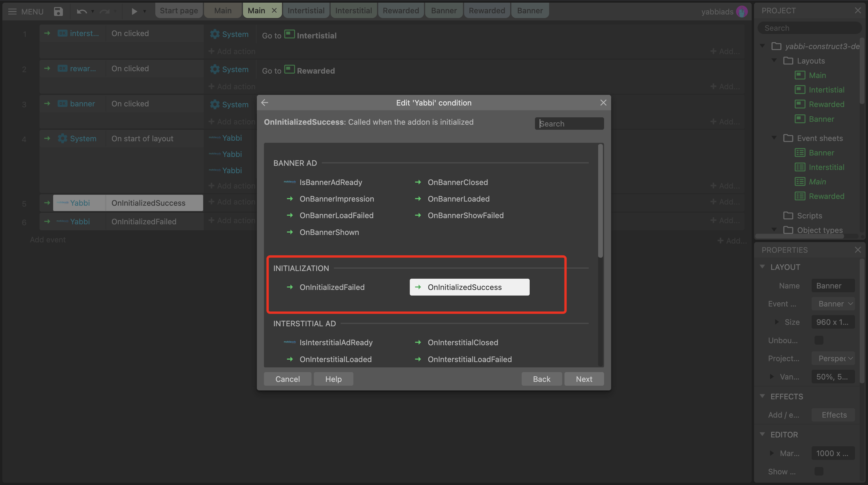Click the undo arrow icon
Image resolution: width=868 pixels, height=485 pixels.
pyautogui.click(x=81, y=11)
